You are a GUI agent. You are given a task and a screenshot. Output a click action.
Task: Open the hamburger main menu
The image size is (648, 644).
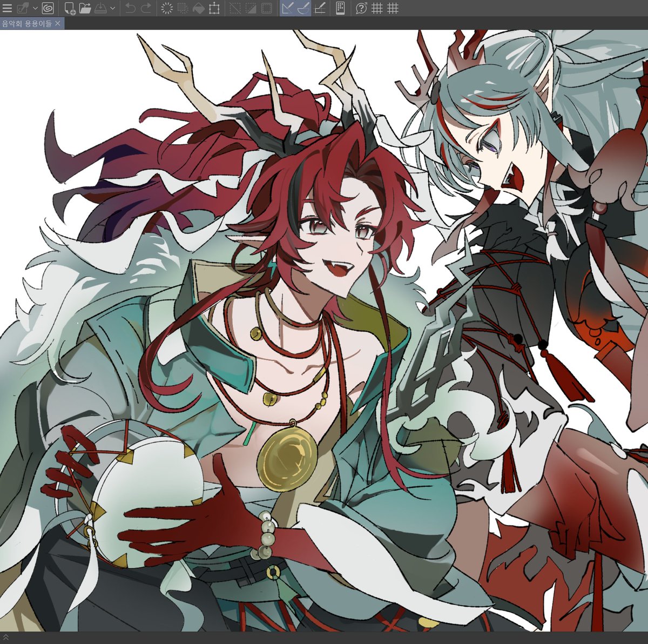coord(7,8)
